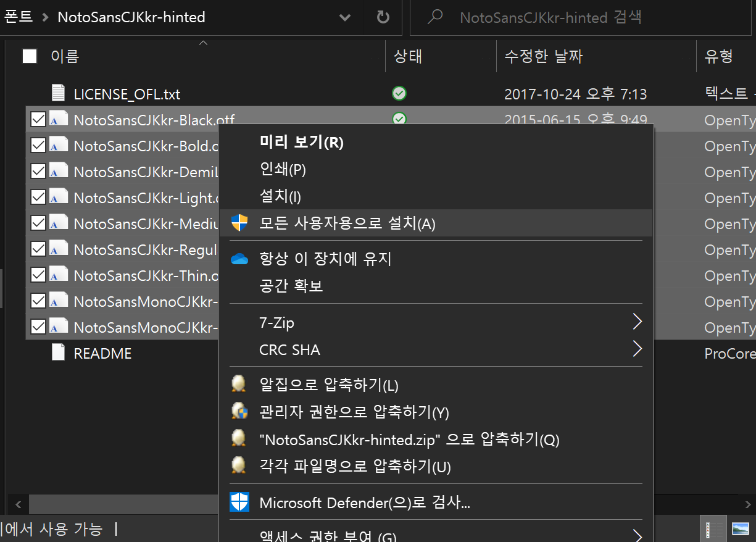Click the Microsoft Defender shield icon
Viewport: 756px width, 542px height.
[239, 502]
